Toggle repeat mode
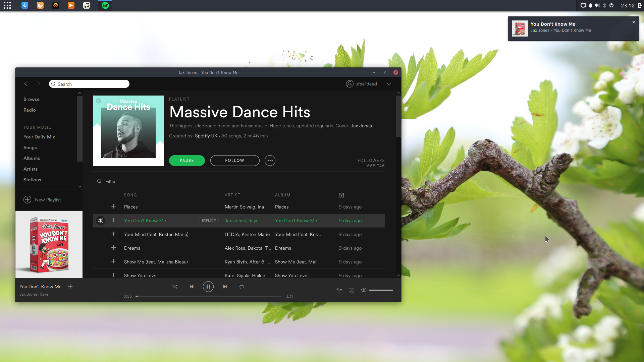Image resolution: width=644 pixels, height=362 pixels. pyautogui.click(x=242, y=287)
